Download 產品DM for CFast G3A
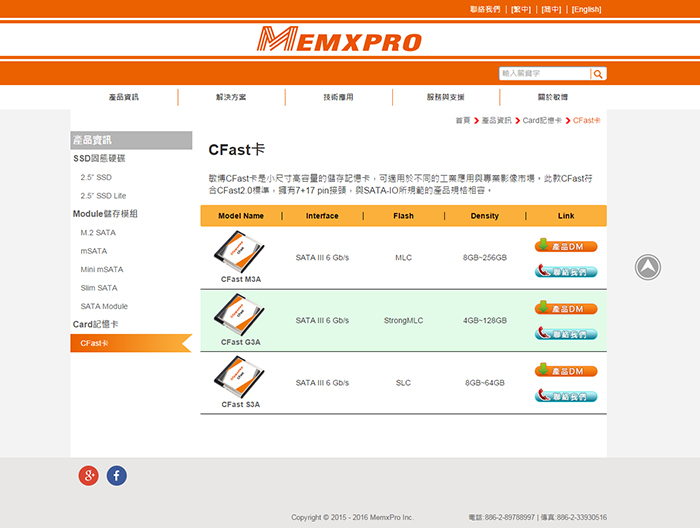Viewport: 700px width, 528px height. click(x=566, y=308)
